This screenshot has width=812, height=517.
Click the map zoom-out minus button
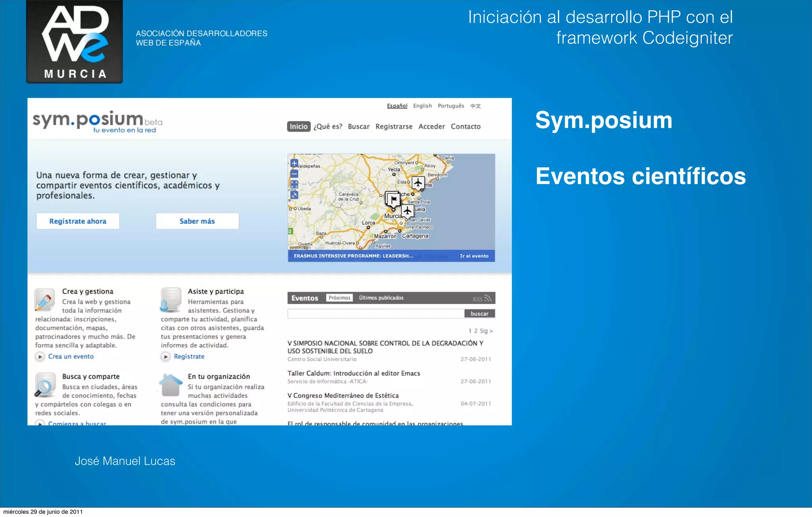click(x=294, y=174)
